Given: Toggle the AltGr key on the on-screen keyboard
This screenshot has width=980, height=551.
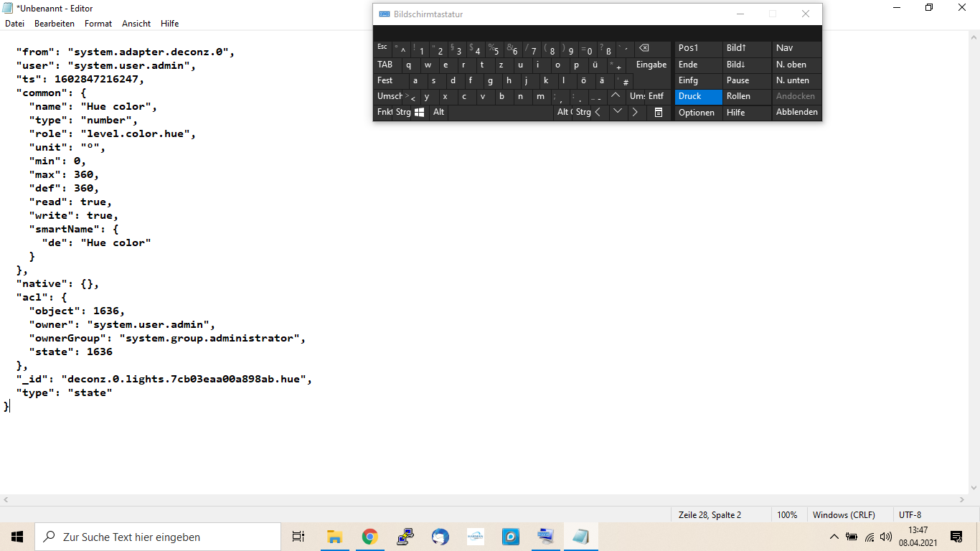Looking at the screenshot, I should (x=564, y=112).
